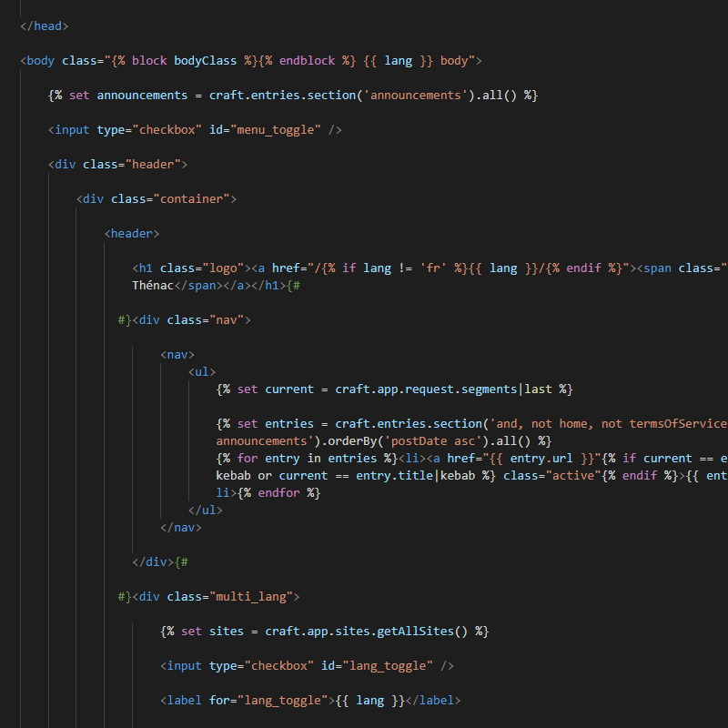Click the quoted 'announcements' section string on set announcements line
This screenshot has height=728, width=728.
click(x=415, y=96)
